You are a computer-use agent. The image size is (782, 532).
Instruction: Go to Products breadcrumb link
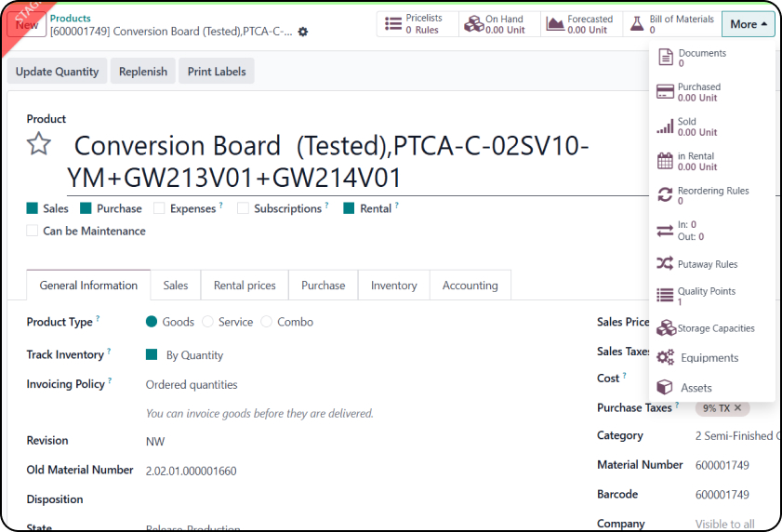point(71,18)
